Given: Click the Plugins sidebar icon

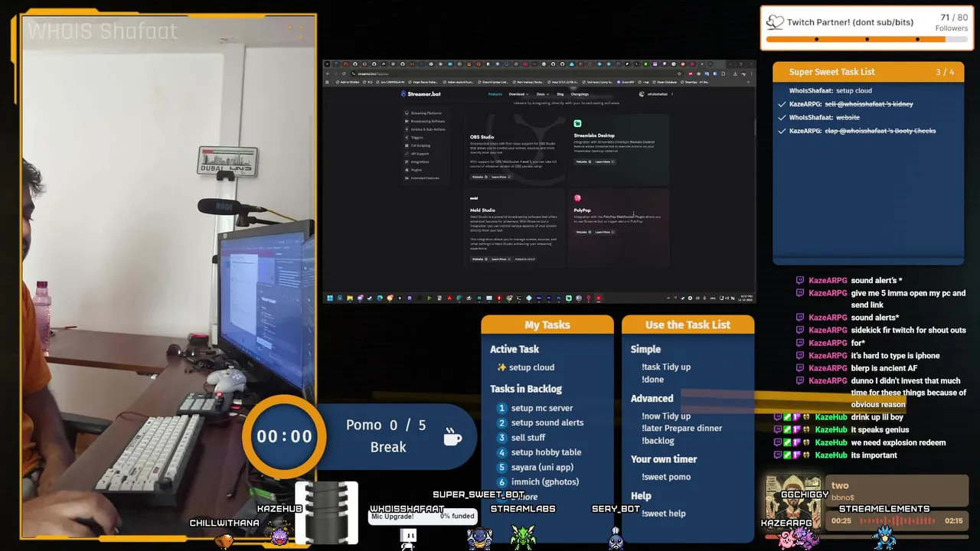Looking at the screenshot, I should coord(407,170).
